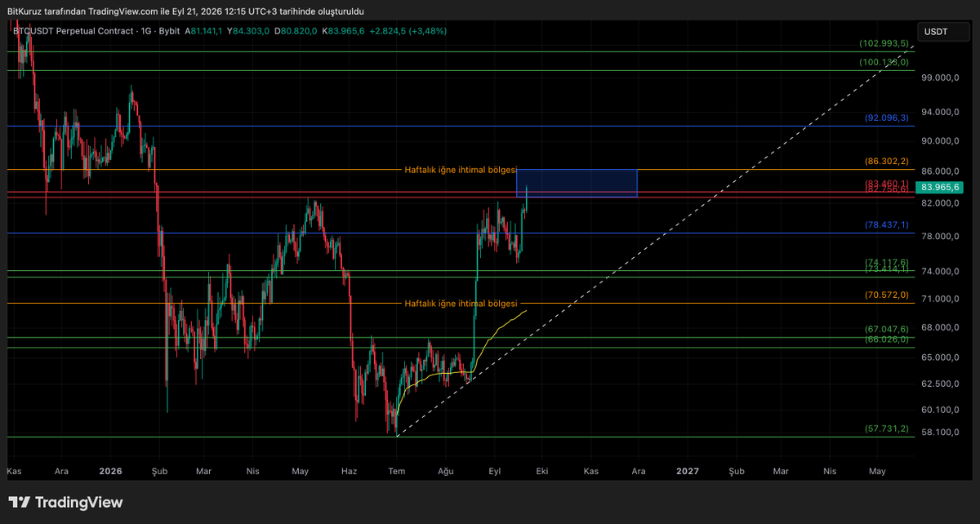980x524 pixels.
Task: Click 68.000,0 on the price axis
Action: point(938,327)
